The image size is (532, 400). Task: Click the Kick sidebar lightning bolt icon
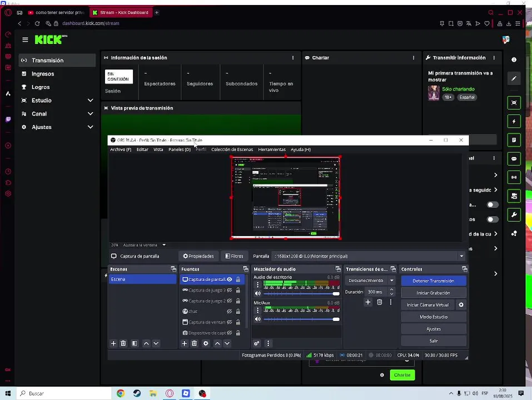[514, 121]
